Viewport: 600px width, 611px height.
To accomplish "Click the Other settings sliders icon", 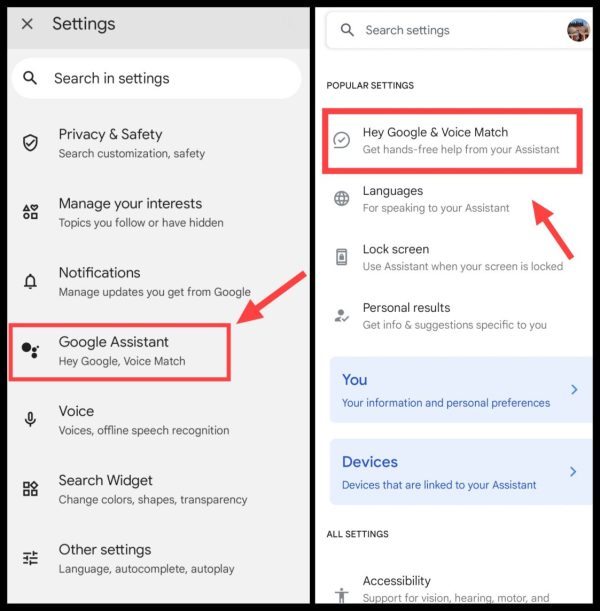I will [30, 558].
